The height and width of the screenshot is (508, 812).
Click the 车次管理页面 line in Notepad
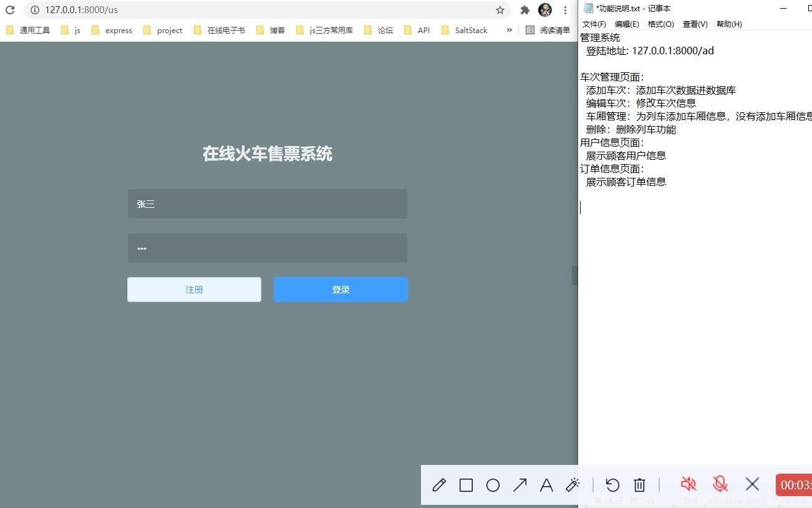point(612,77)
